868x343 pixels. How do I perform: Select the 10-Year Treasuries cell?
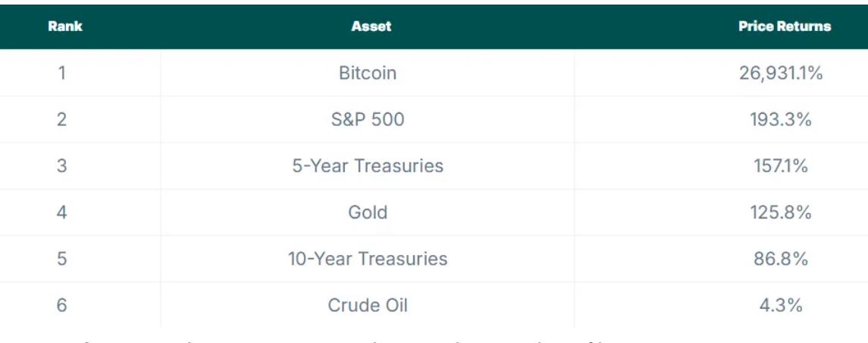[x=368, y=259]
